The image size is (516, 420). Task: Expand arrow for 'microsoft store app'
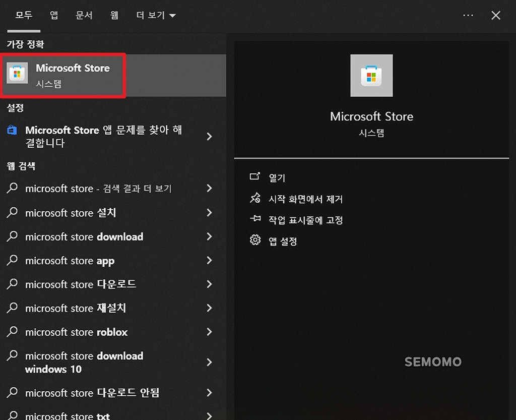point(209,260)
